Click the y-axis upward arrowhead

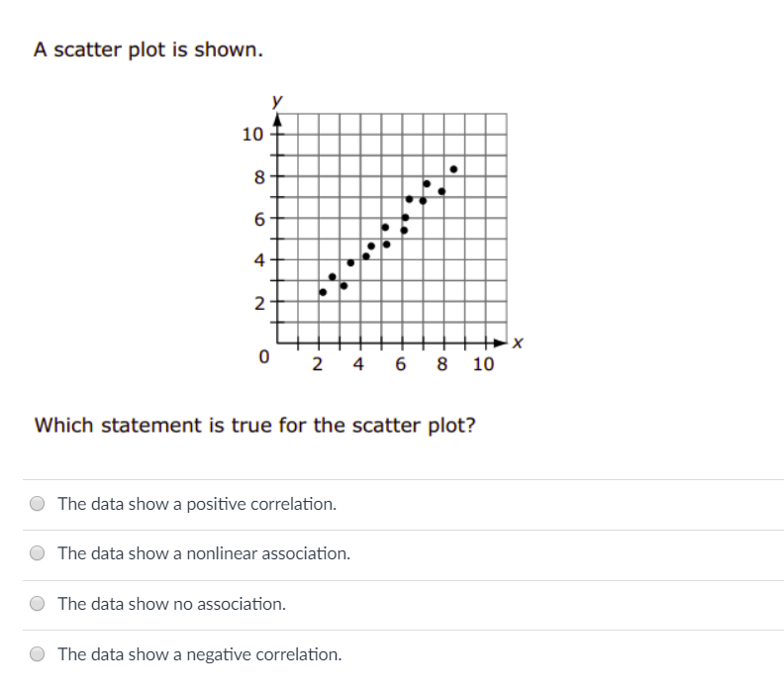[278, 121]
